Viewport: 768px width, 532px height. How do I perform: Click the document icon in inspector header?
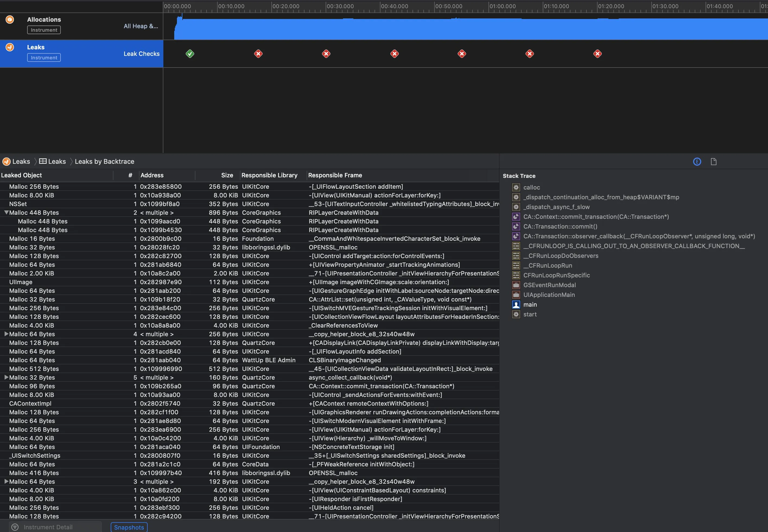click(x=714, y=162)
